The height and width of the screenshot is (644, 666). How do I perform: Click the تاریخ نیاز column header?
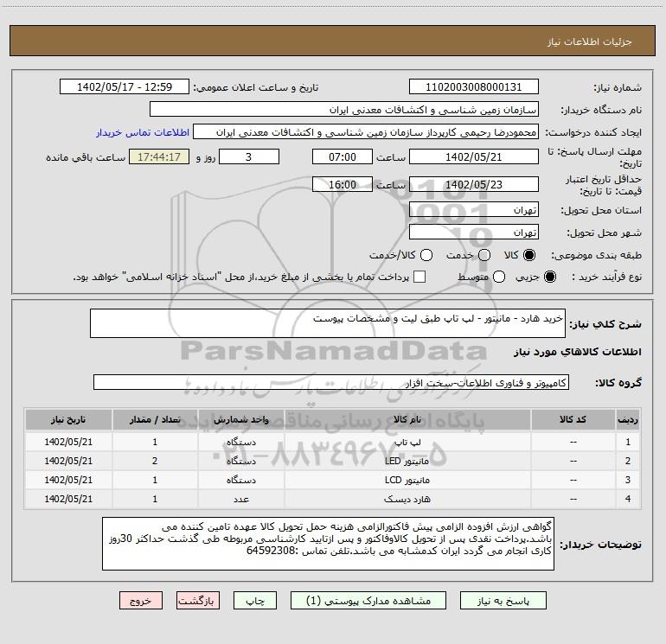(x=68, y=419)
